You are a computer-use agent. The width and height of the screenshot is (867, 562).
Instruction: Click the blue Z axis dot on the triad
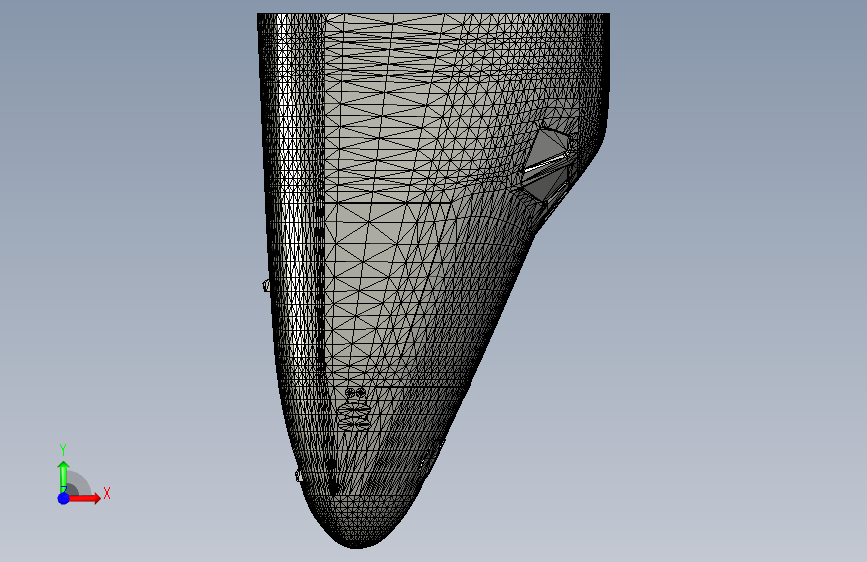(x=64, y=498)
